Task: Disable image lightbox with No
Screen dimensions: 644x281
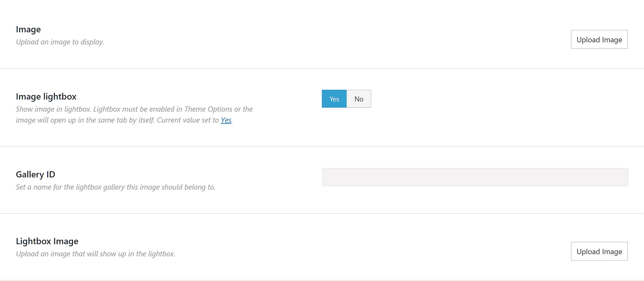Action: tap(359, 99)
